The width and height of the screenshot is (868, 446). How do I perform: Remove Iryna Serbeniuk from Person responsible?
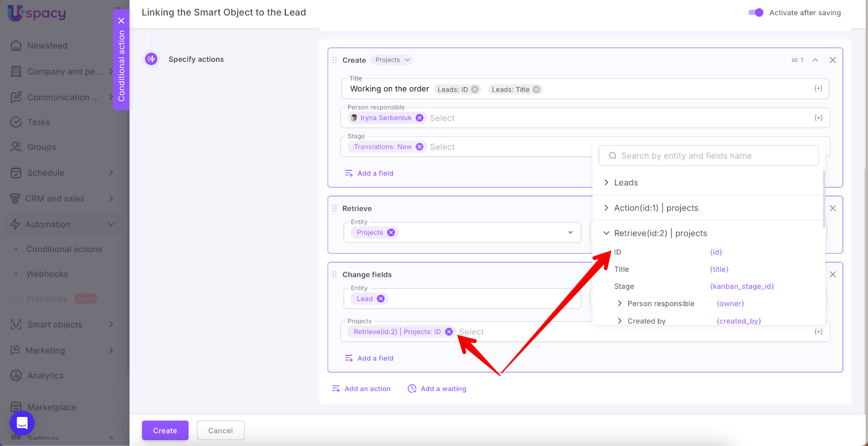419,118
